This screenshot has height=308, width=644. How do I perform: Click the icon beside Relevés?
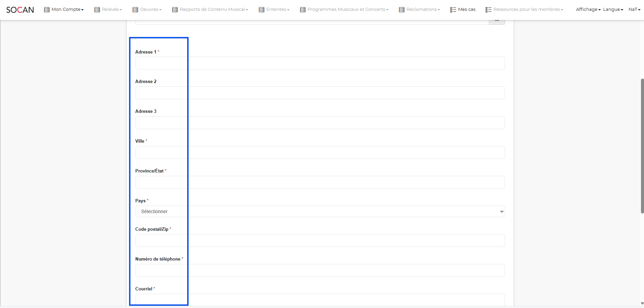pos(97,9)
